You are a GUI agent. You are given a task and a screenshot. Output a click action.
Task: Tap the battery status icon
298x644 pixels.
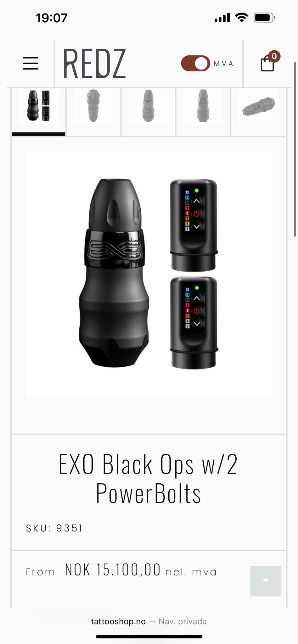tap(264, 18)
